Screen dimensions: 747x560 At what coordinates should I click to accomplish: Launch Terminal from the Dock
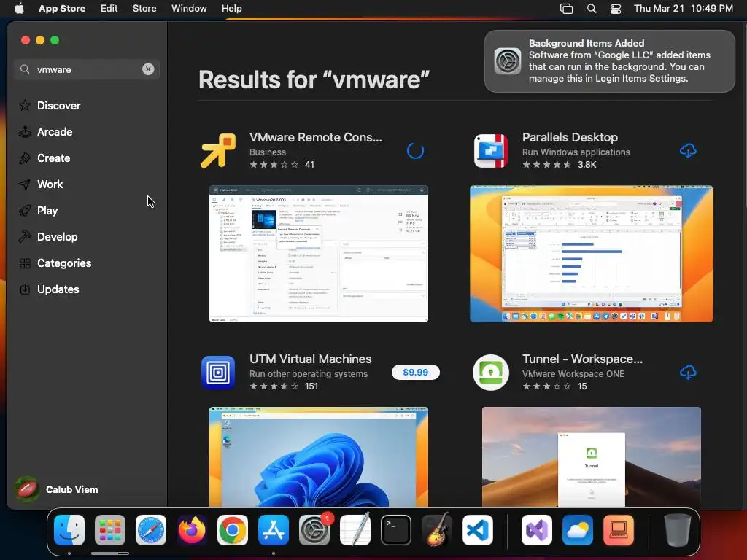coord(396,530)
